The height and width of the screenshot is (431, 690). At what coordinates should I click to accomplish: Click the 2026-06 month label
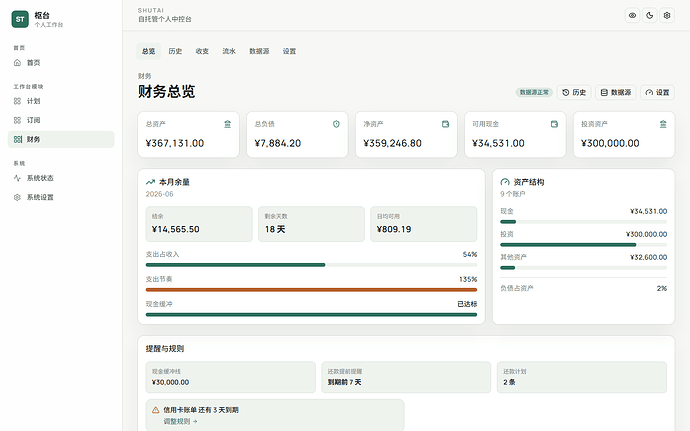(160, 194)
